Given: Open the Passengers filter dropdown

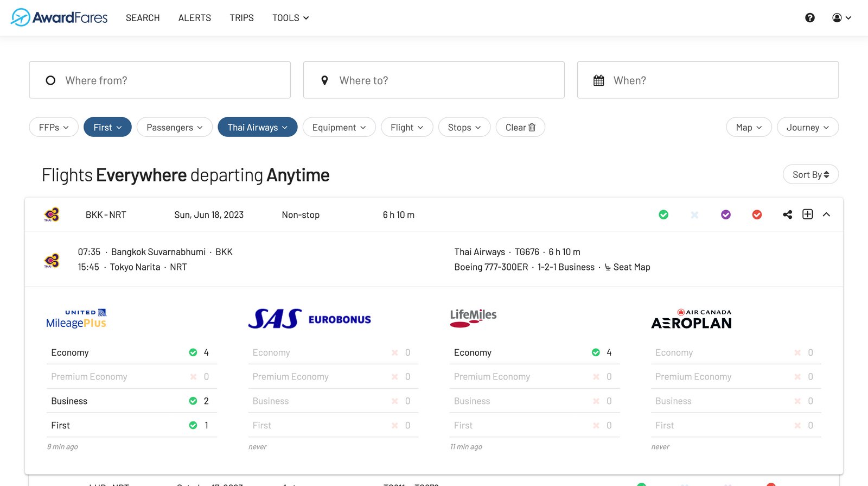Looking at the screenshot, I should 175,127.
